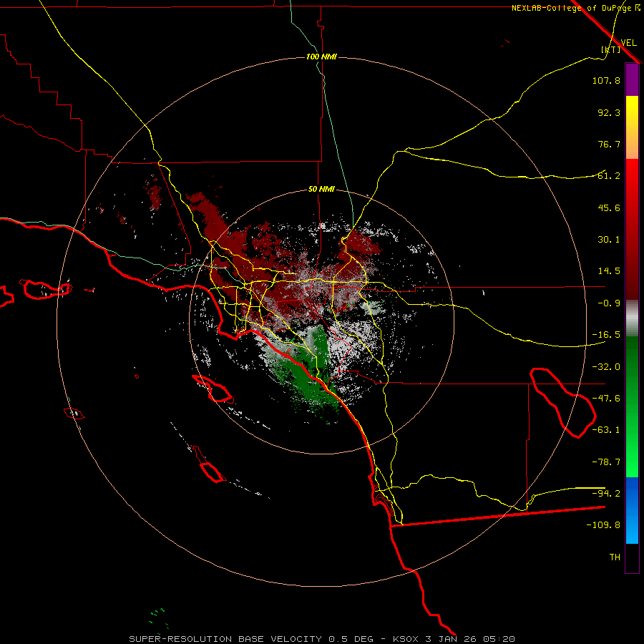Viewport: 644px width, 644px height.
Task: Click the [KT] units label
Action: coord(611,49)
